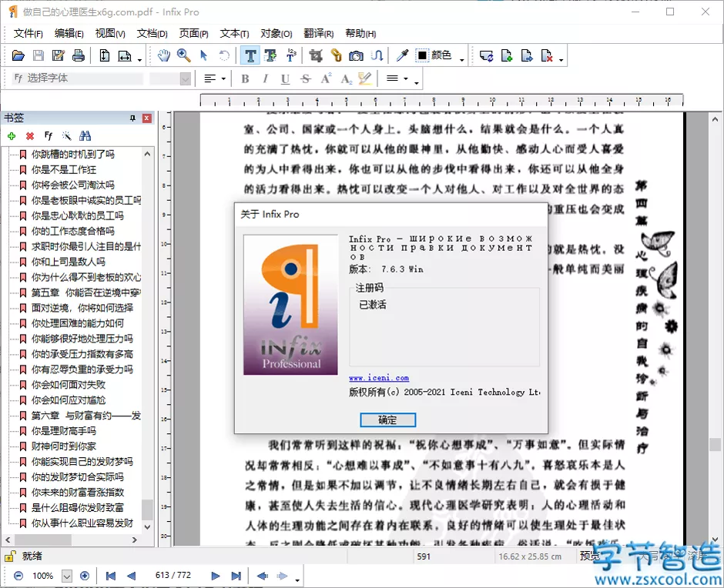This screenshot has height=588, width=724.
Task: Select the numbered text tool
Action: 291,56
